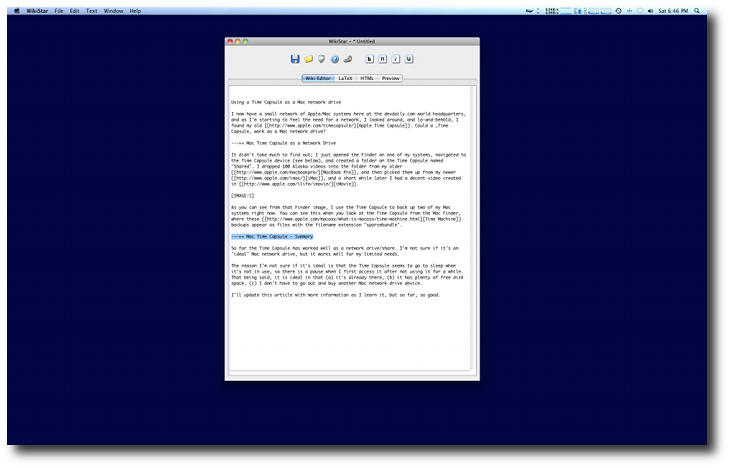Screen dimensions: 730x468
Task: Click the 'n' formatting toolbar button
Action: click(383, 59)
